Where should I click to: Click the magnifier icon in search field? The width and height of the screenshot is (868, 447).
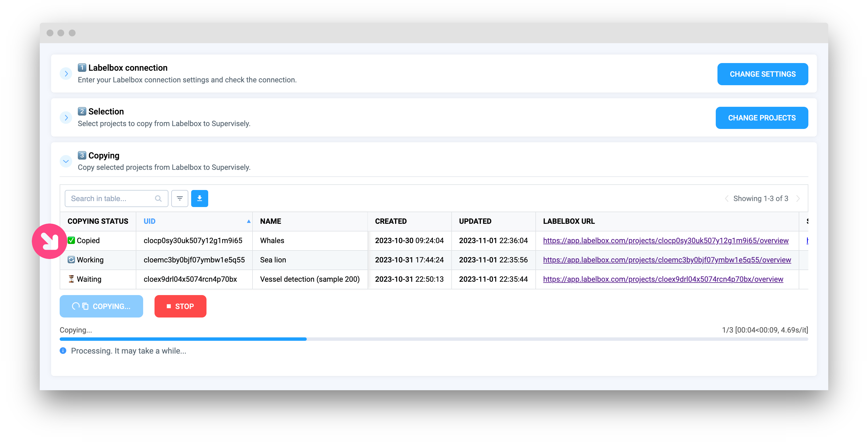point(158,199)
